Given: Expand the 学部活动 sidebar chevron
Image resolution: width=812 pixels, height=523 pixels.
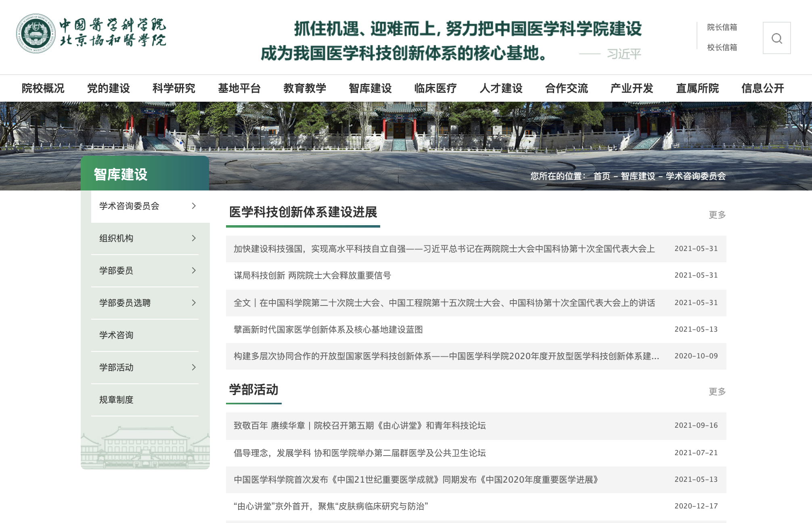Looking at the screenshot, I should pyautogui.click(x=194, y=367).
